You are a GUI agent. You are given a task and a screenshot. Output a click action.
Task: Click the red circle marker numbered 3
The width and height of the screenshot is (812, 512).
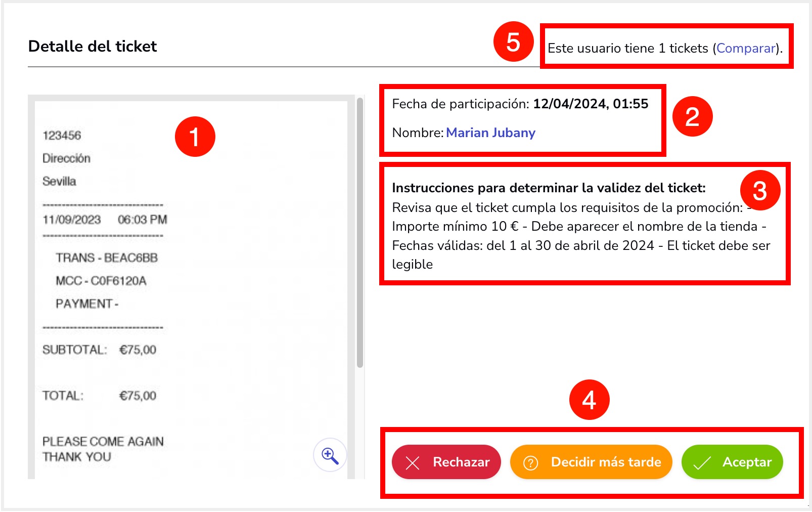759,191
